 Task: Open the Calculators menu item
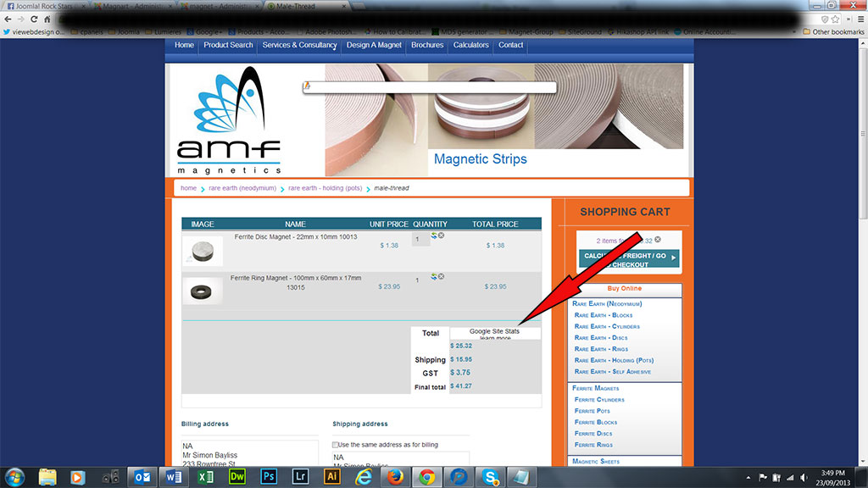pyautogui.click(x=471, y=46)
